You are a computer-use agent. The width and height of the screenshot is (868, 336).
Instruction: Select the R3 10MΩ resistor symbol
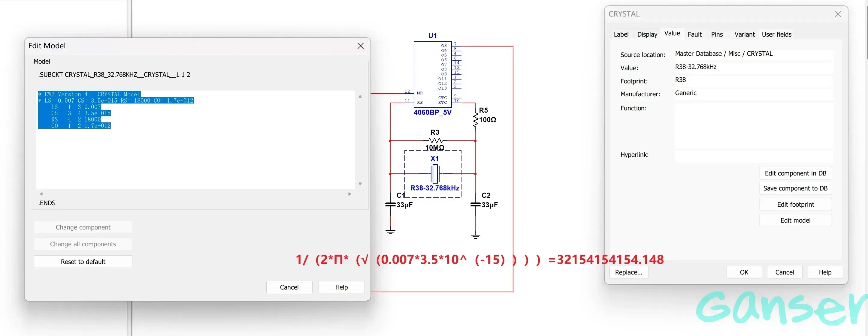[x=435, y=140]
